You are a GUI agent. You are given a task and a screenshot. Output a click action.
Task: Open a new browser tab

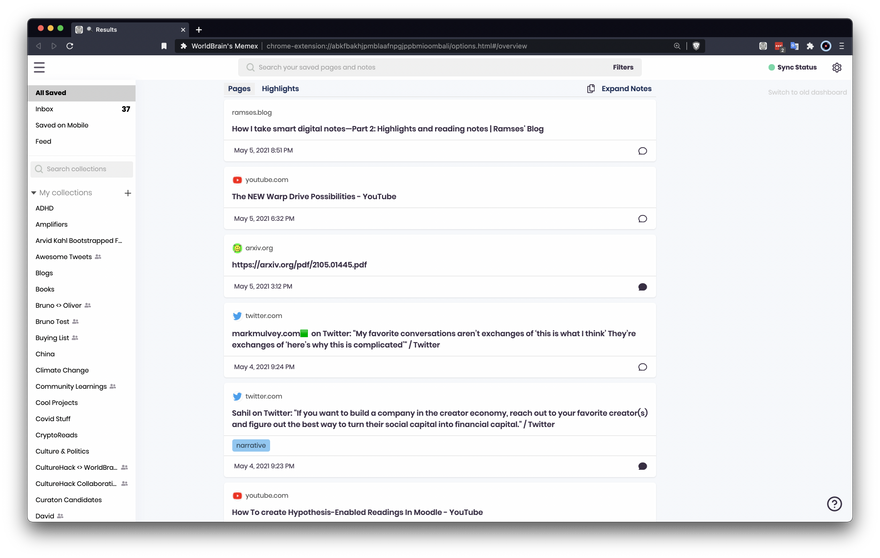tap(199, 30)
